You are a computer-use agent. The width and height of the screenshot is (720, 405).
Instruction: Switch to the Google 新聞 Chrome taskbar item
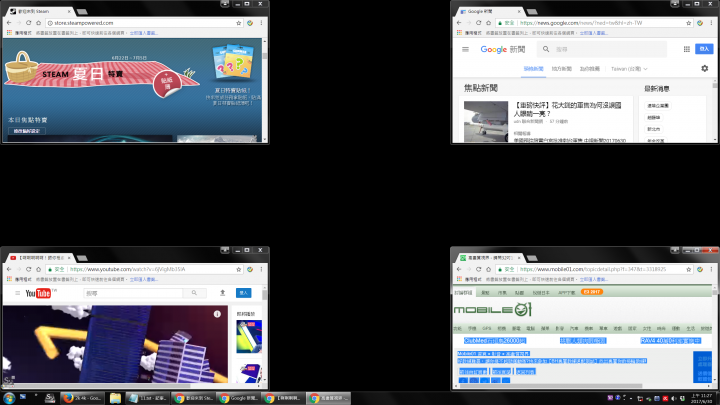tap(237, 398)
